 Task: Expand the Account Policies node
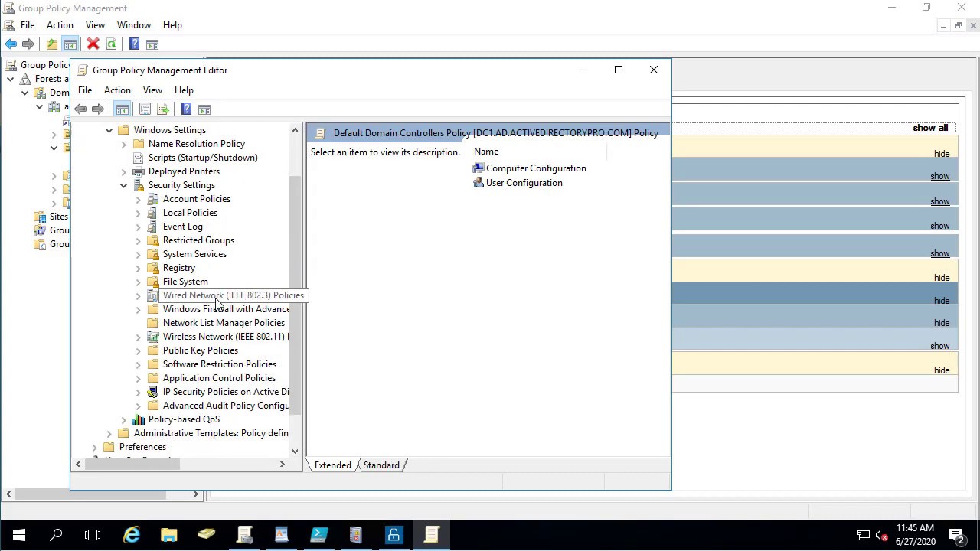(138, 199)
